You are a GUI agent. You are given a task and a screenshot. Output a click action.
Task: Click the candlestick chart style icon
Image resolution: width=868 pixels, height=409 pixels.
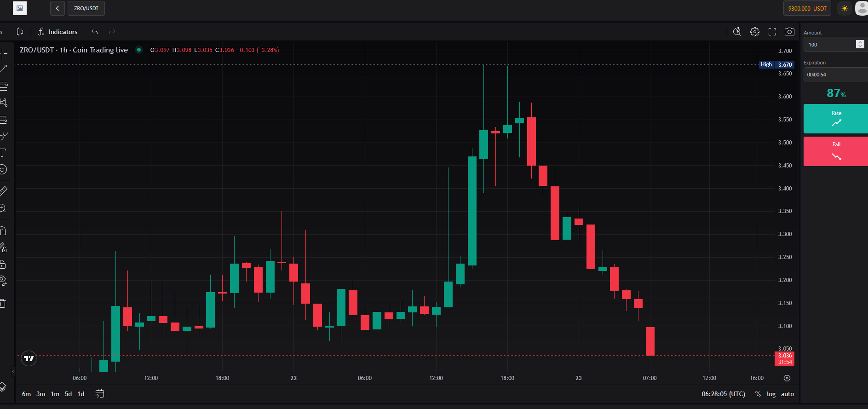[x=20, y=32]
